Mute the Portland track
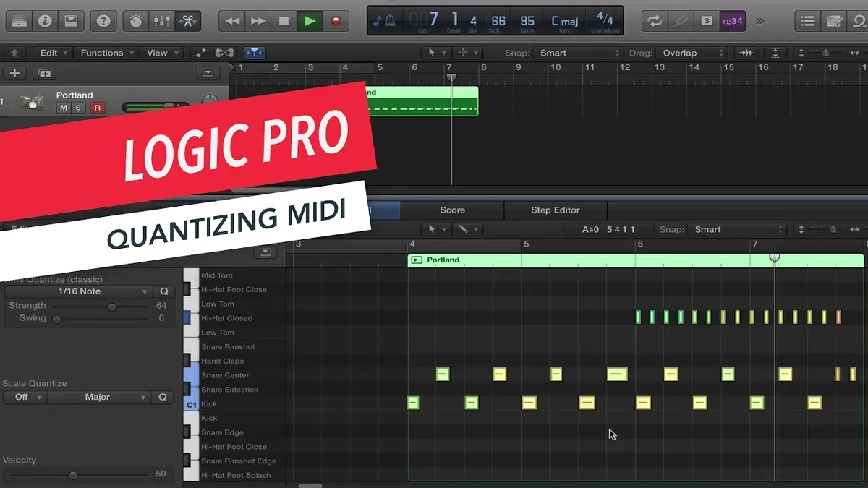This screenshot has height=488, width=868. click(x=64, y=108)
